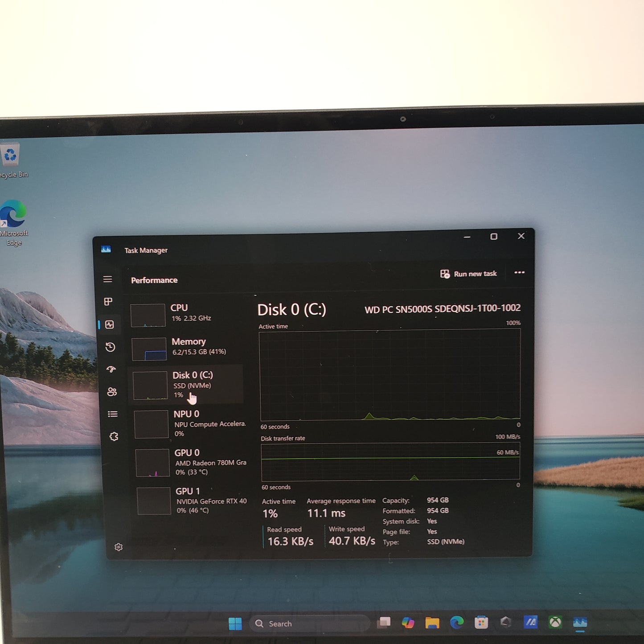This screenshot has width=644, height=644.
Task: Open the Task Manager hamburger navigation menu
Action: pos(107,279)
